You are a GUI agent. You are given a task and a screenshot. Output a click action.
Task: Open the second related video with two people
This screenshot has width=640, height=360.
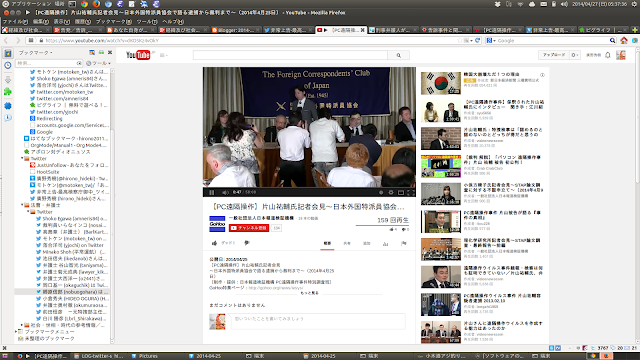[x=441, y=111]
